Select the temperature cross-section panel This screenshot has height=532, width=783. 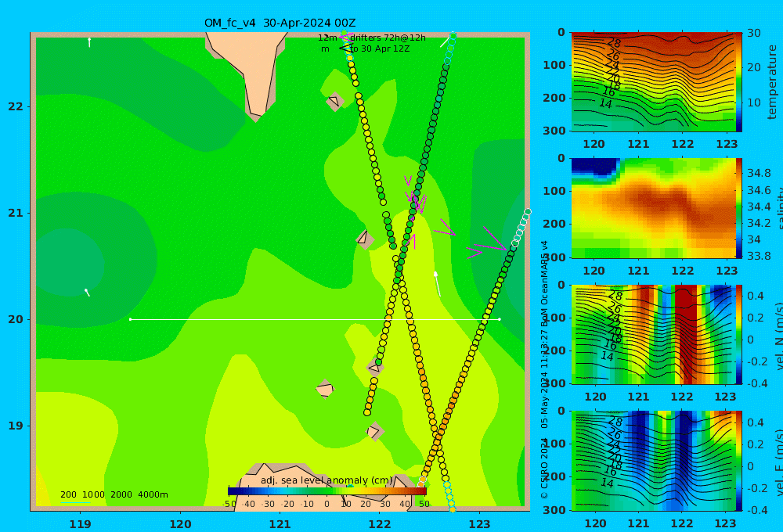653,82
